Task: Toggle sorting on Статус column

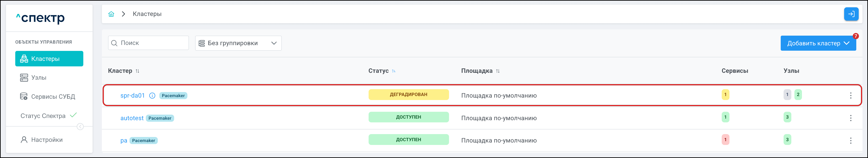Action: point(394,71)
